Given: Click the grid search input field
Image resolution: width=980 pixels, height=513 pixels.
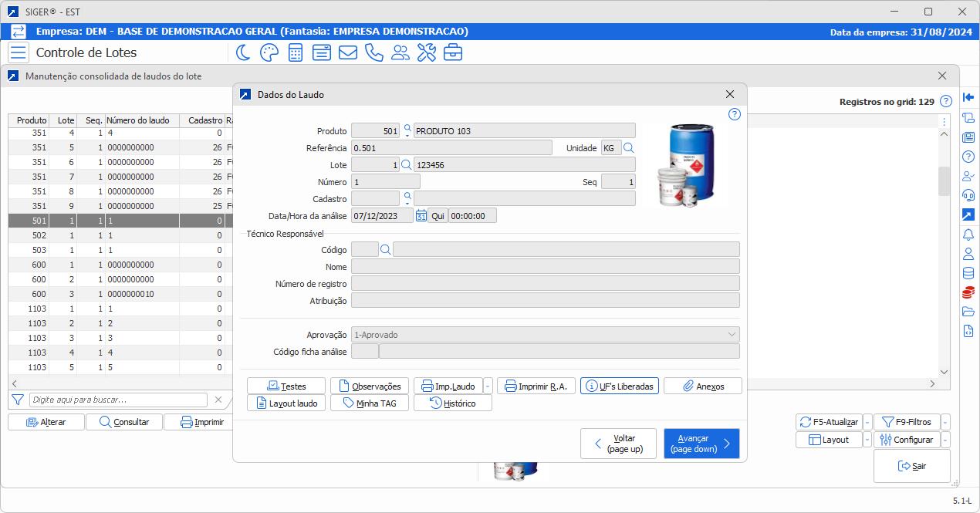Looking at the screenshot, I should pos(118,400).
